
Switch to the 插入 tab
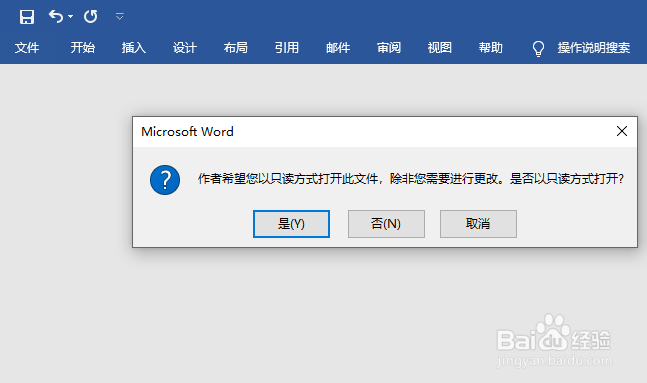[x=134, y=48]
